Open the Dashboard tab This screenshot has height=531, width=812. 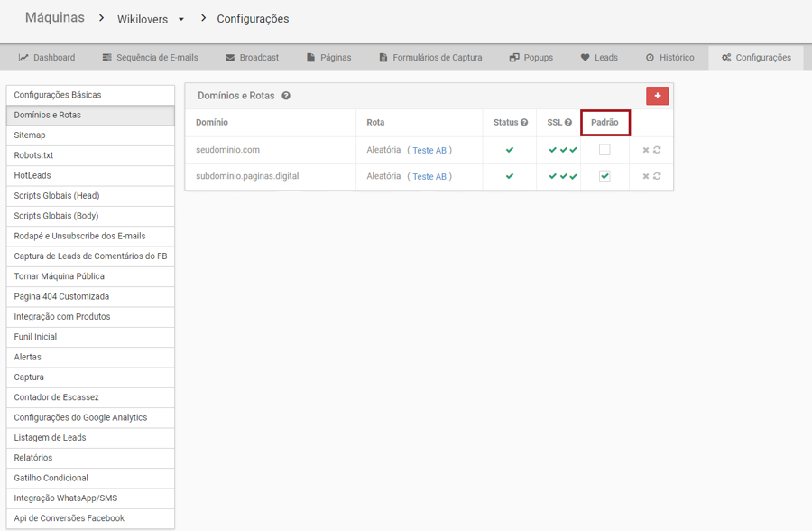[x=47, y=58]
